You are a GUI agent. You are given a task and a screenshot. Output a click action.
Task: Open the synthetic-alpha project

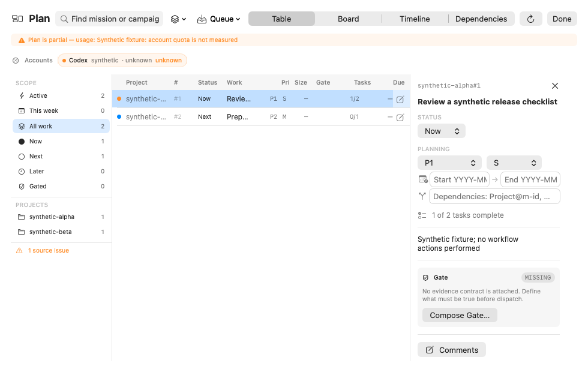pos(61,217)
